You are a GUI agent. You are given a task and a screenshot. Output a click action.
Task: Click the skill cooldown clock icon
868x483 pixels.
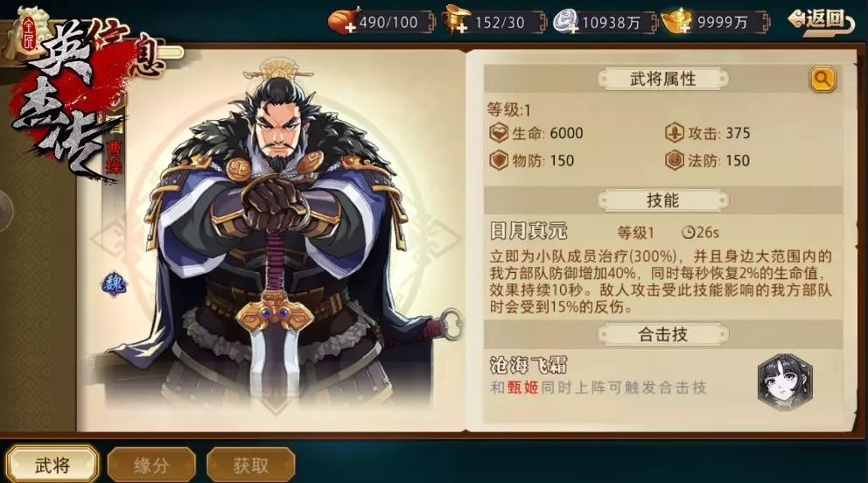688,233
